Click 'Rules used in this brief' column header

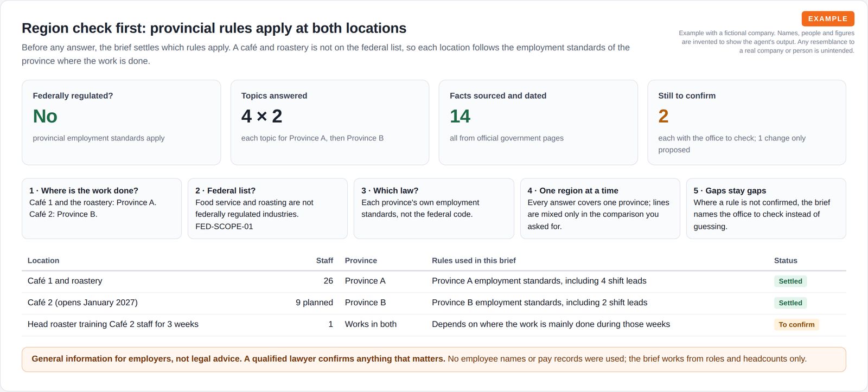pos(474,261)
